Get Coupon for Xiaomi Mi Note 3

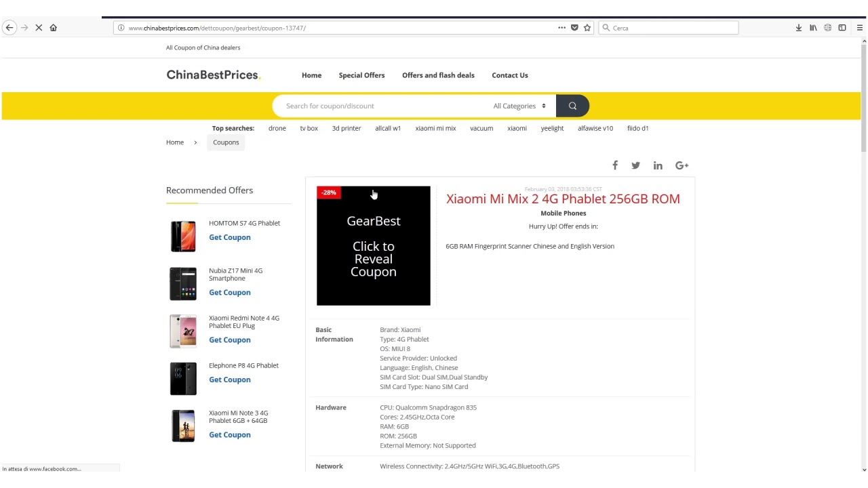[x=230, y=434]
